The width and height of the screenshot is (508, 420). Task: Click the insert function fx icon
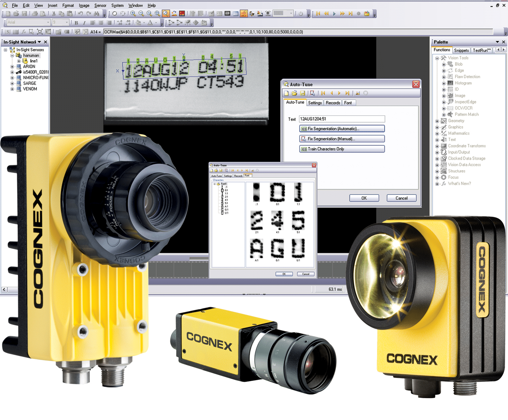(x=23, y=32)
